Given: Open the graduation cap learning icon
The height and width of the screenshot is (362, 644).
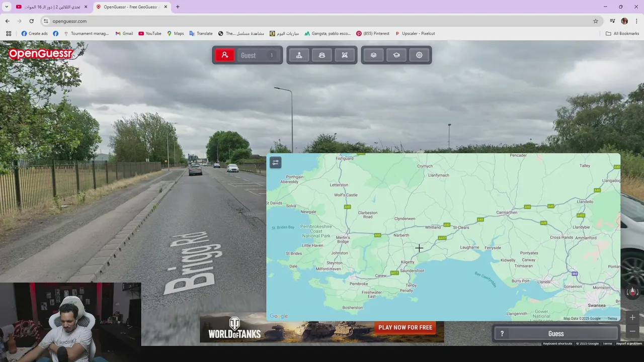Looking at the screenshot, I should [396, 55].
